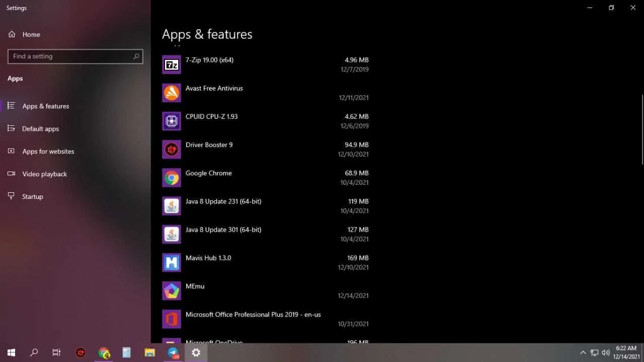This screenshot has width=644, height=362.
Task: Open taskbar search
Action: pyautogui.click(x=34, y=352)
